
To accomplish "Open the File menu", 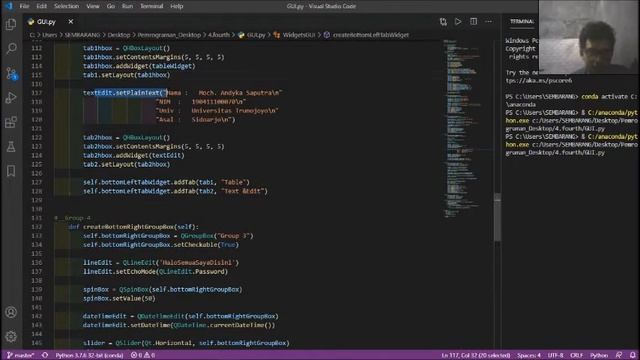I will tap(24, 6).
